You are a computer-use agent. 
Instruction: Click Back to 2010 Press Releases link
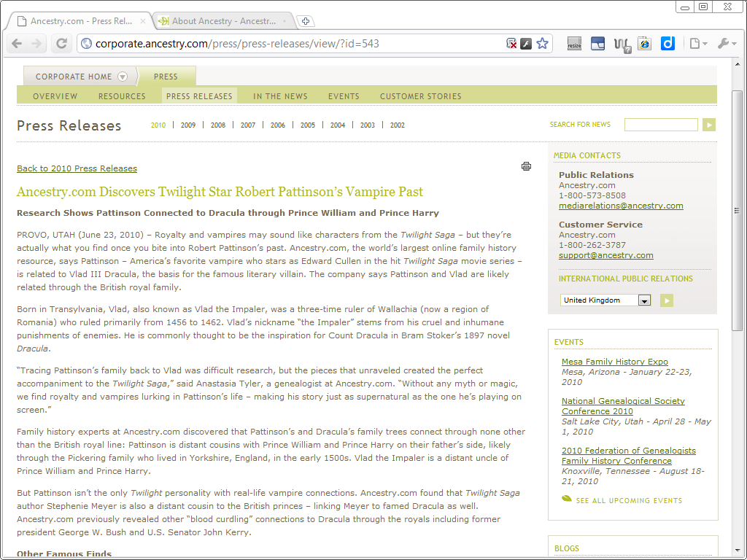[77, 168]
